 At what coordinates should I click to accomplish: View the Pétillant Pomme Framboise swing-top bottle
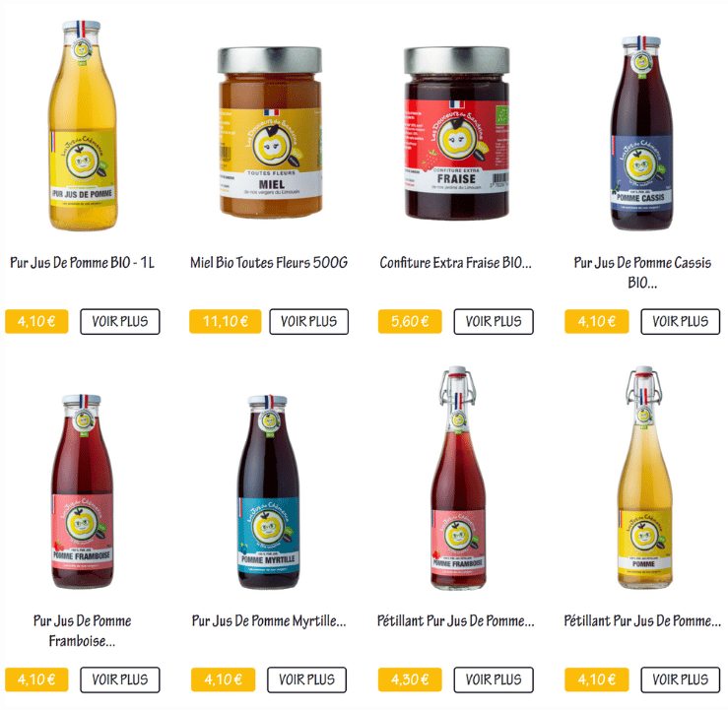coord(458,478)
